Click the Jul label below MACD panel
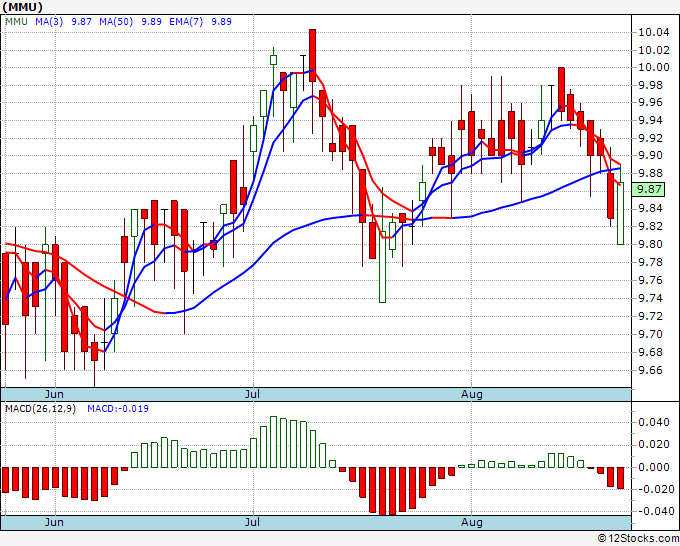 click(252, 522)
